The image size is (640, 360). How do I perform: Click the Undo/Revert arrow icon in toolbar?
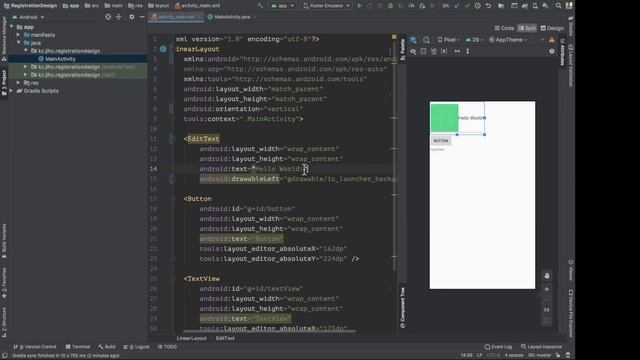(x=488, y=6)
